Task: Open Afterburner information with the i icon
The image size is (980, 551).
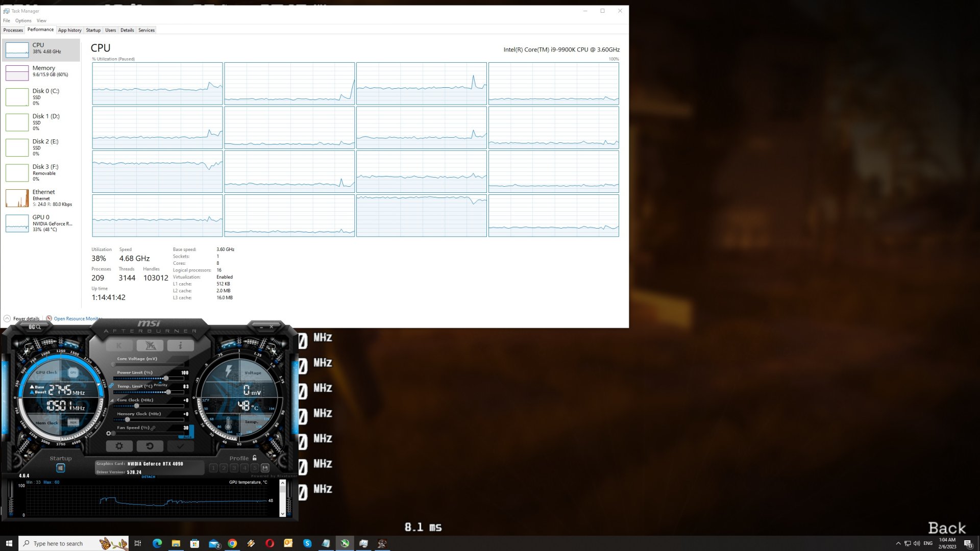Action: [x=181, y=345]
